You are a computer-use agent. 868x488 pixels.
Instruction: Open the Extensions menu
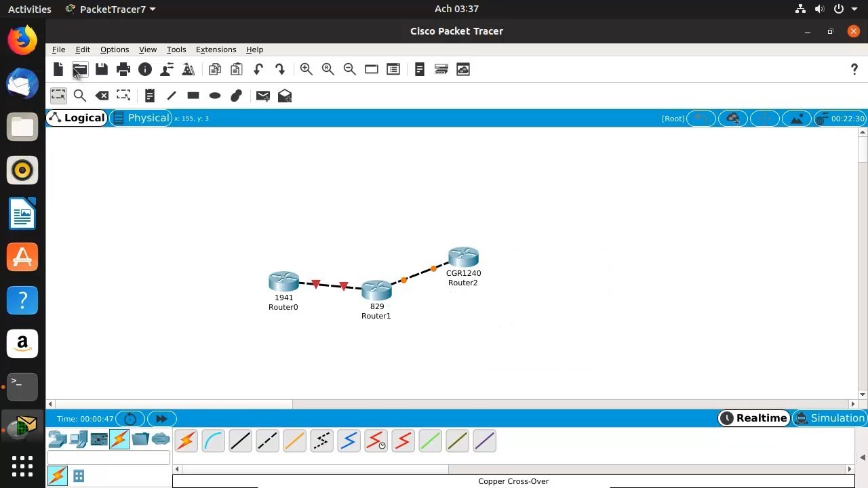coord(216,49)
